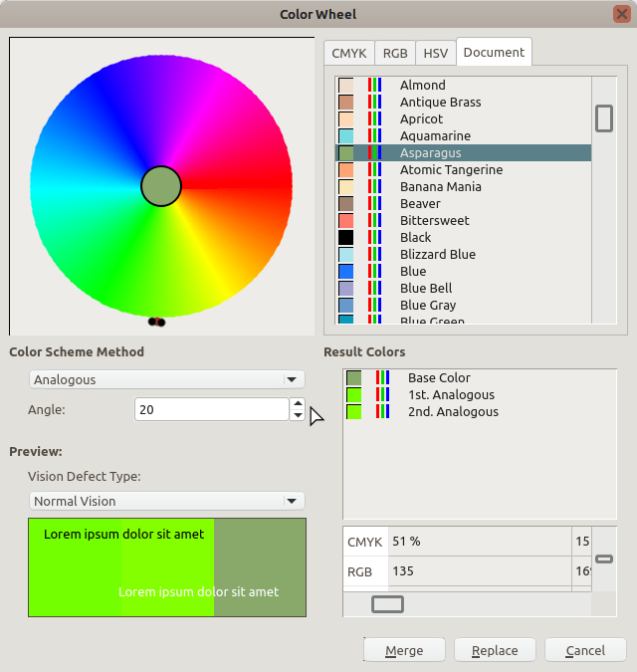
Task: Click the center base color circle on wheel
Action: pos(161,186)
